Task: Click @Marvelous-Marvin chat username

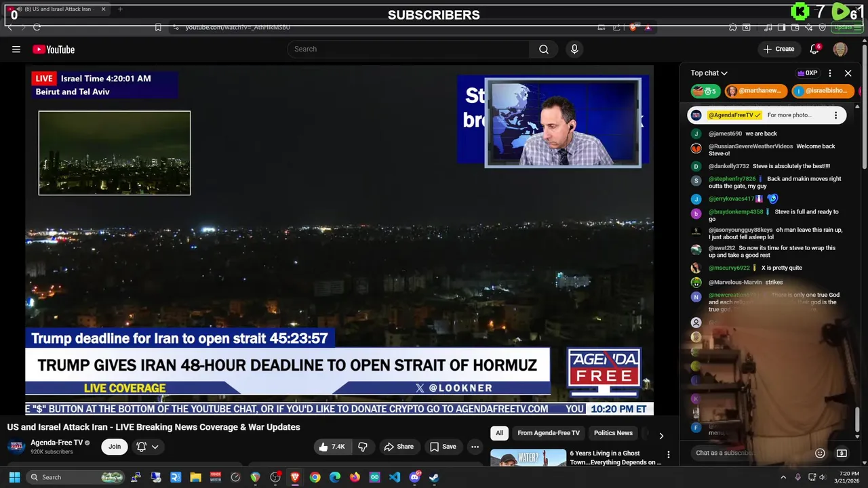Action: pyautogui.click(x=736, y=282)
